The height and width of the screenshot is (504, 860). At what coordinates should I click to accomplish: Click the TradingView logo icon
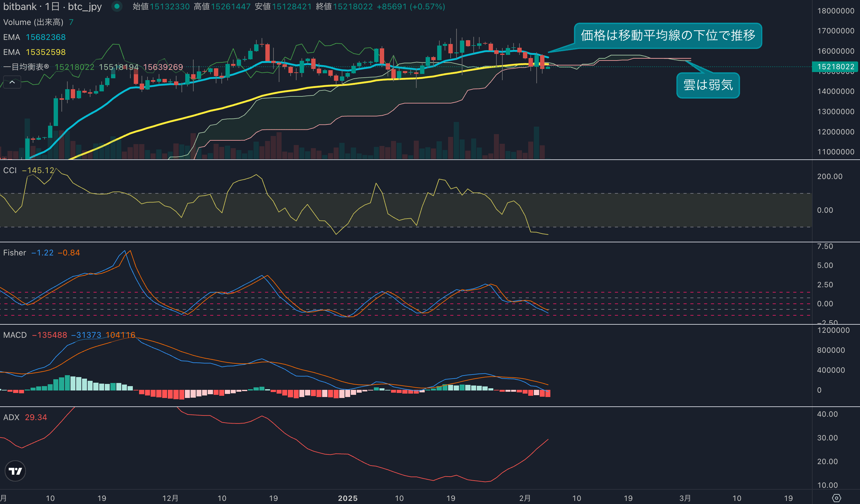15,471
